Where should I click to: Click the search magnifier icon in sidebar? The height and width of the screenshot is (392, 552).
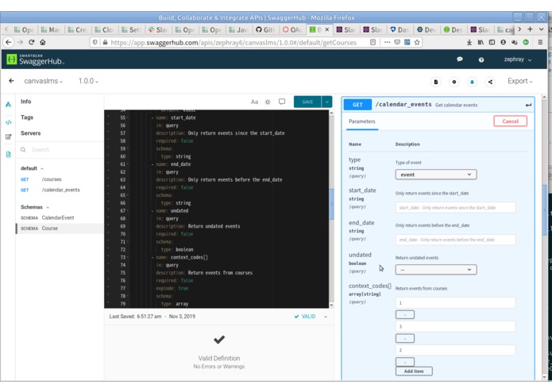(x=23, y=150)
